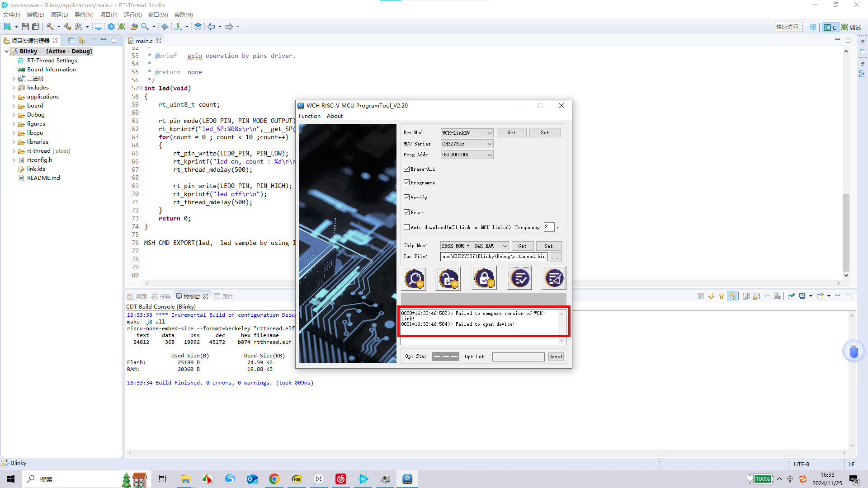Expand the board folder in the project tree
868x488 pixels.
pos(14,106)
